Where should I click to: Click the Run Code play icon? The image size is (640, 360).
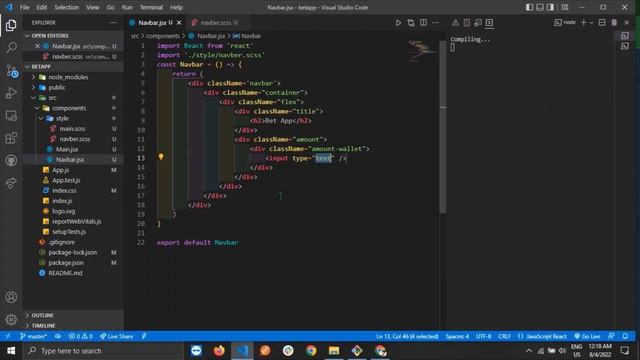pyautogui.click(x=398, y=23)
